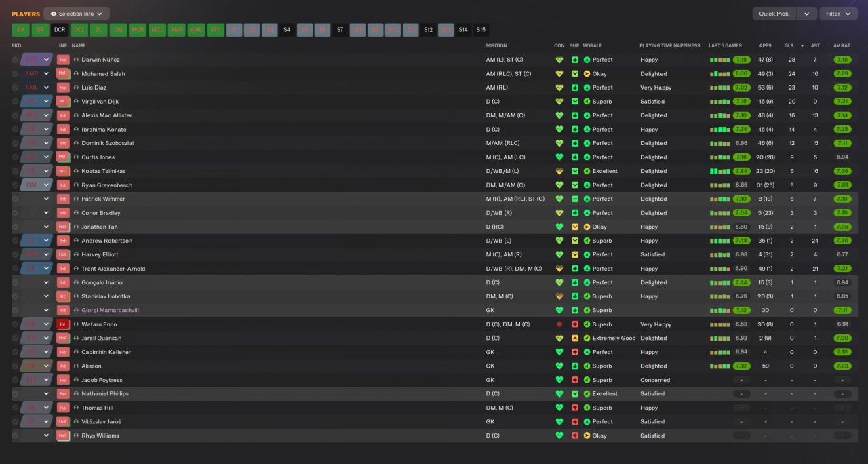Click Virgil van Dijk's 7.31 average rating pill
Screen dimensions: 868x464
[x=842, y=102]
